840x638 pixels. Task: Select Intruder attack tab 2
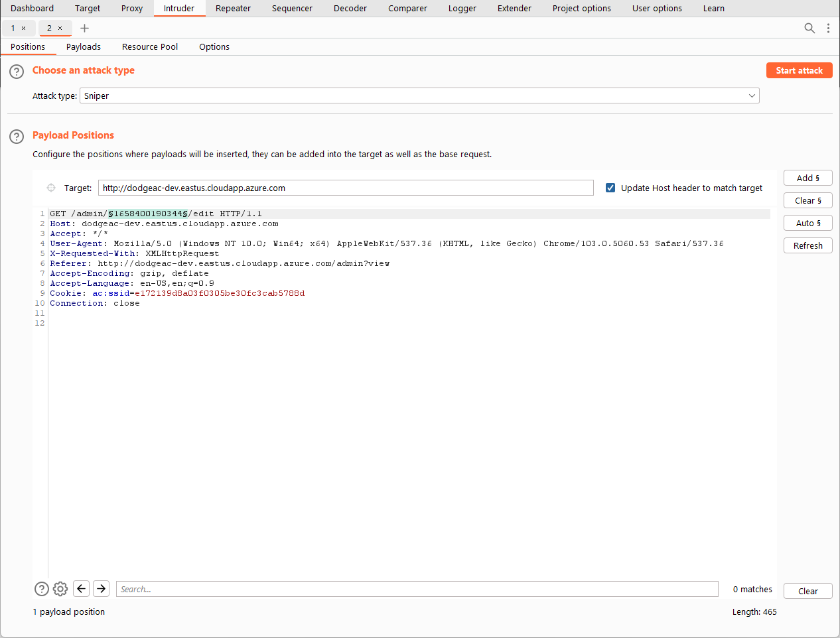tap(49, 28)
